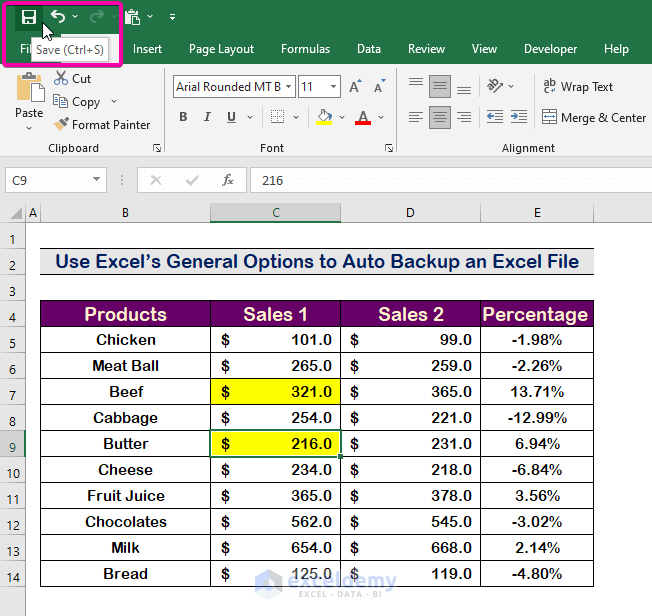The height and width of the screenshot is (616, 652).
Task: Apply center horizontal alignment
Action: click(440, 117)
